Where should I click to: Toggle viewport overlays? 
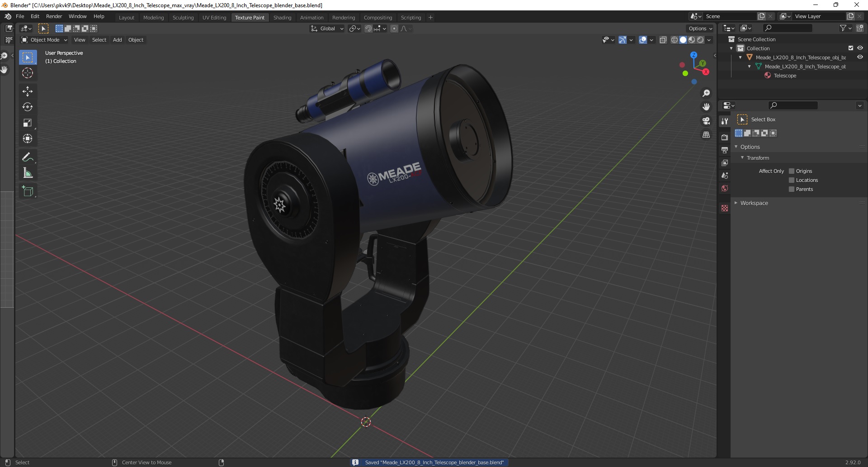pyautogui.click(x=643, y=40)
